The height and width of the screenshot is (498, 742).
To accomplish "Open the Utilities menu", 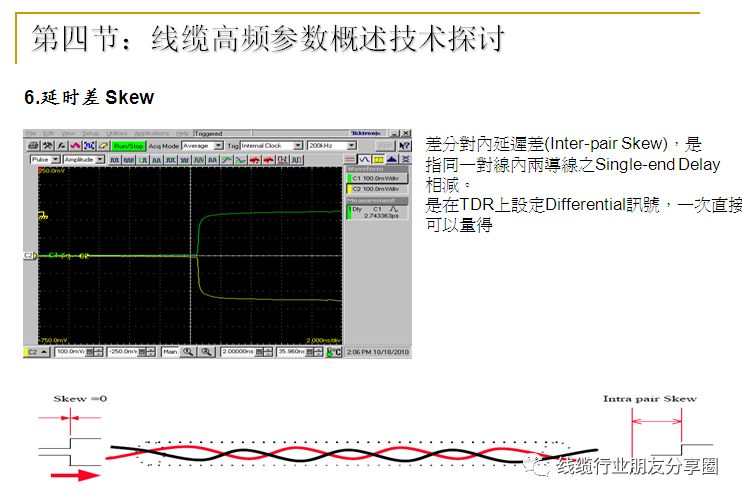I will click(x=117, y=133).
